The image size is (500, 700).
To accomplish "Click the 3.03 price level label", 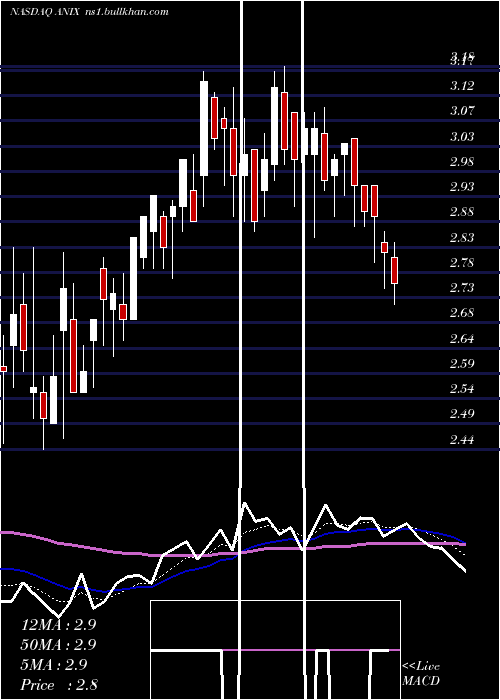I will [x=462, y=136].
